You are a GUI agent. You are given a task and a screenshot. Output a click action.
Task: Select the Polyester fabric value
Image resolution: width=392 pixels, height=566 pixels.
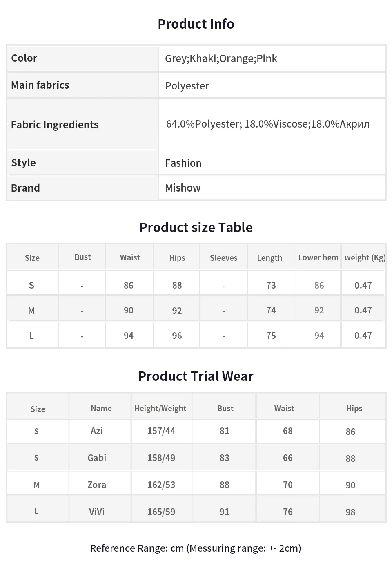click(x=187, y=86)
